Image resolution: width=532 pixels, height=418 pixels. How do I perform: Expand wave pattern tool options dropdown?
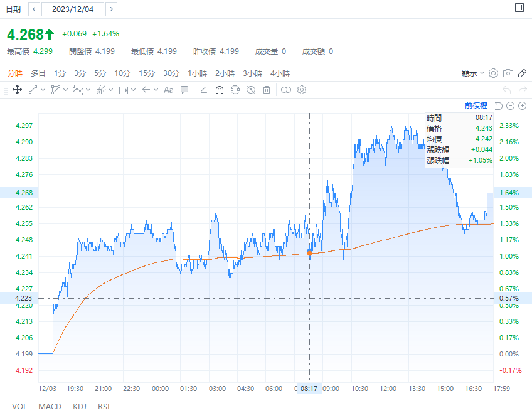[88, 90]
